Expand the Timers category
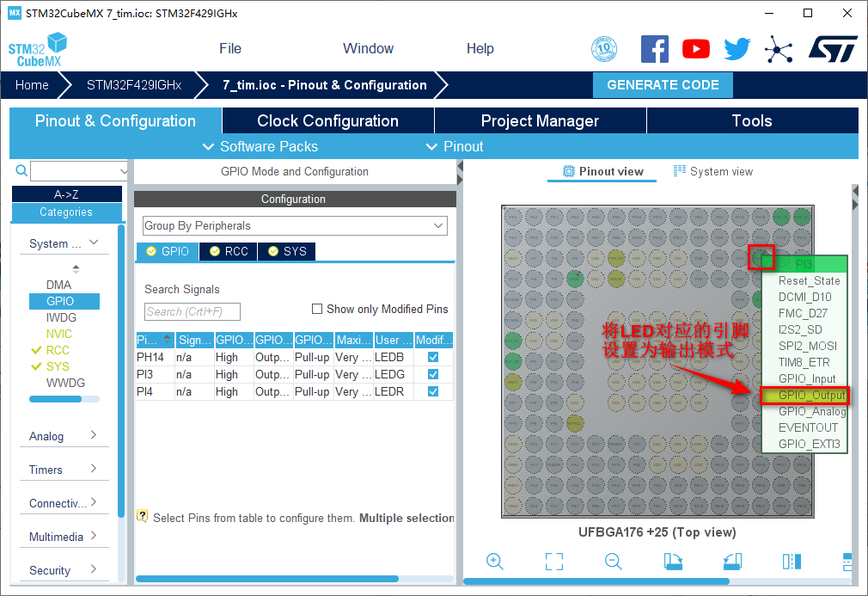868x596 pixels. pos(64,470)
